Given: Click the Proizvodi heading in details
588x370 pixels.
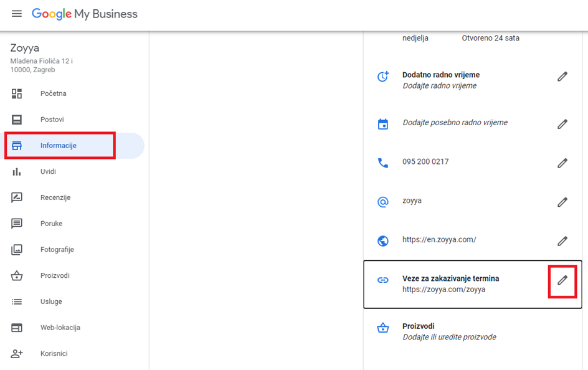Looking at the screenshot, I should tap(419, 326).
